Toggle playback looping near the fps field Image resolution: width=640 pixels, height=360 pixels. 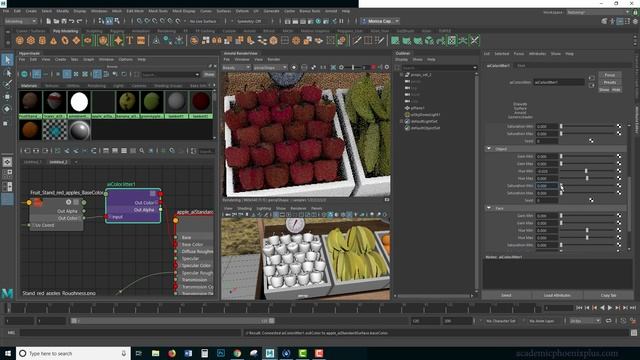coord(609,321)
